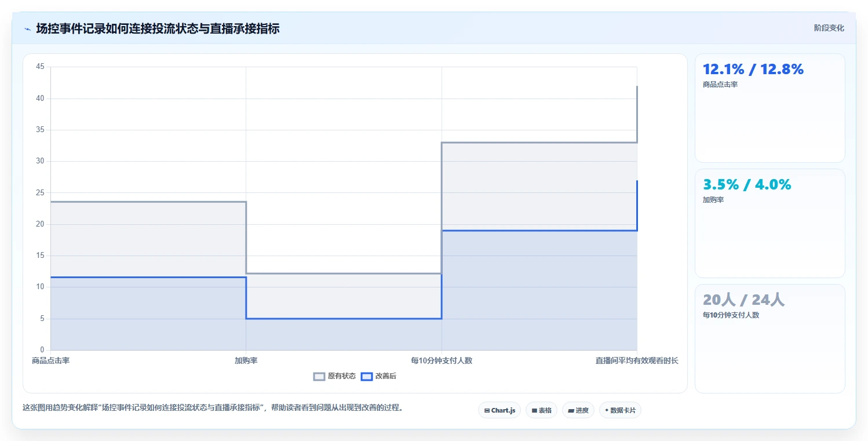The image size is (868, 441).
Task: Click the 每10分钟支付人数 label under 20人 / 24人
Action: click(731, 315)
